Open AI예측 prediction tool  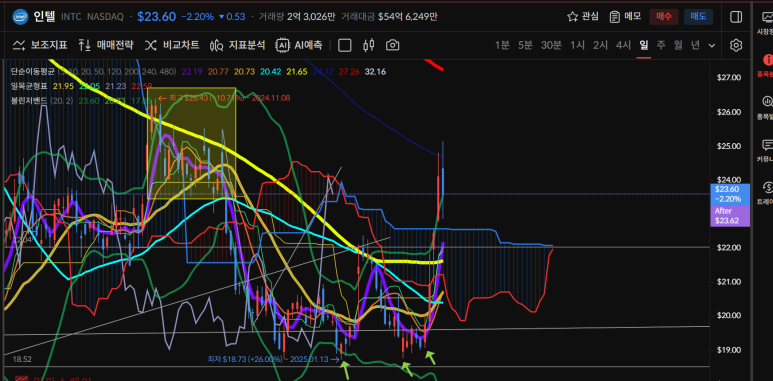point(299,45)
